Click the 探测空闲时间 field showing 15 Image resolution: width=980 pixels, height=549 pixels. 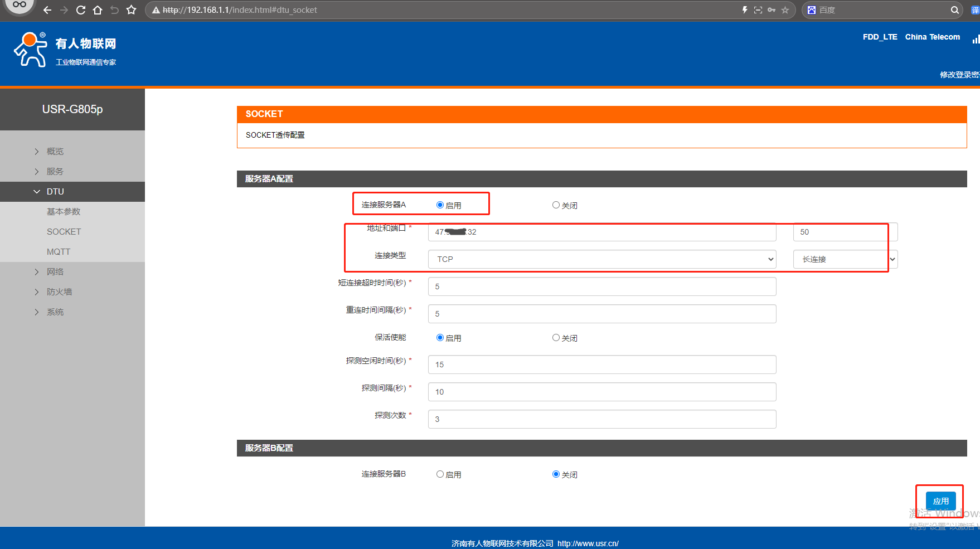point(602,365)
